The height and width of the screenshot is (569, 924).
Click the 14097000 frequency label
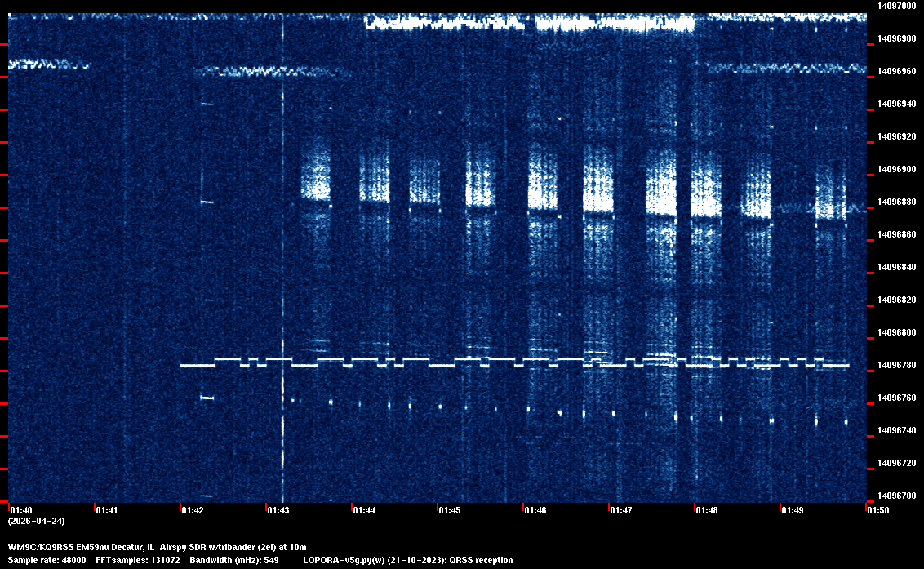coord(897,6)
